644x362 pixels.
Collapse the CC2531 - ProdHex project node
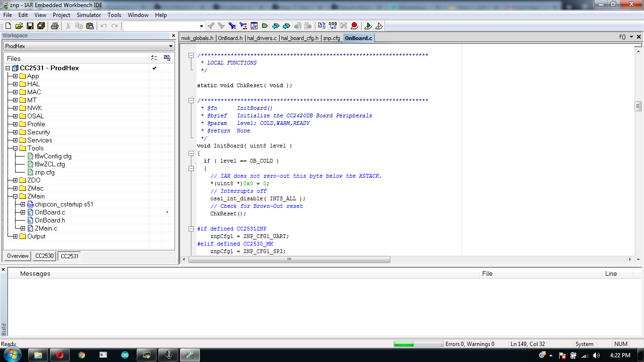pos(8,68)
